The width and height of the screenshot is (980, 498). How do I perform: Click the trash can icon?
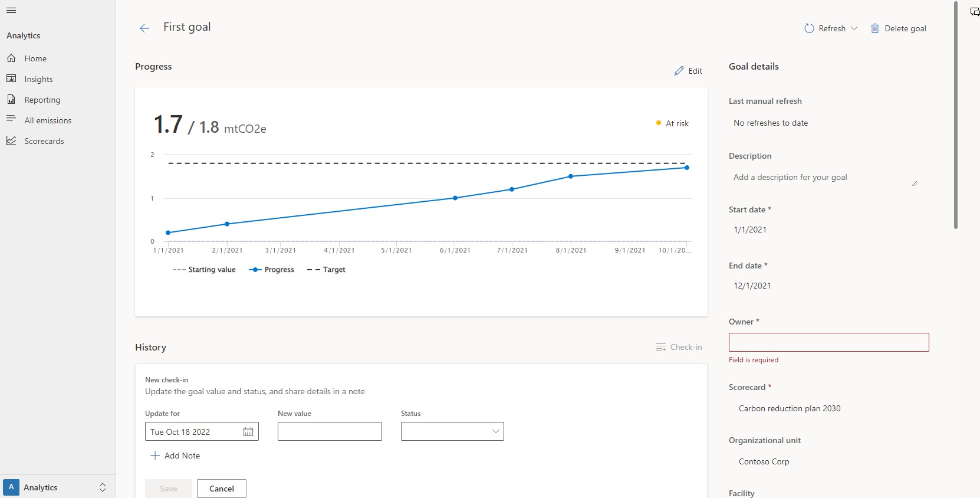pyautogui.click(x=875, y=28)
